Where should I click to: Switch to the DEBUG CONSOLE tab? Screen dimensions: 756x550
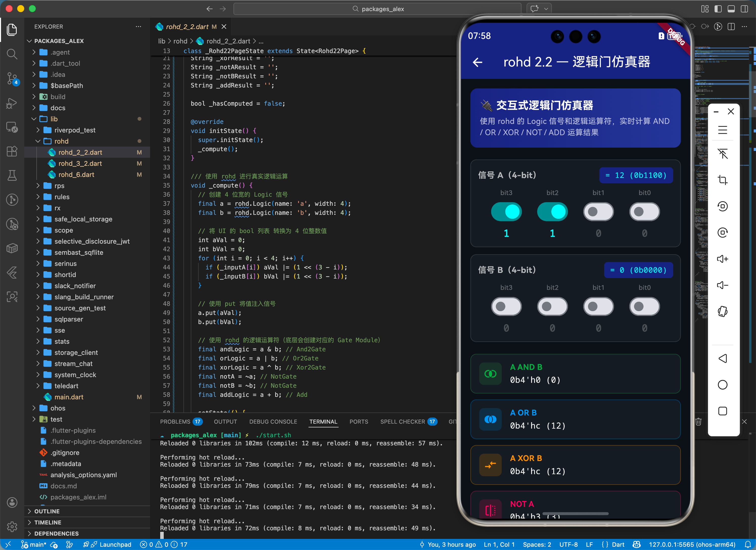pos(273,422)
